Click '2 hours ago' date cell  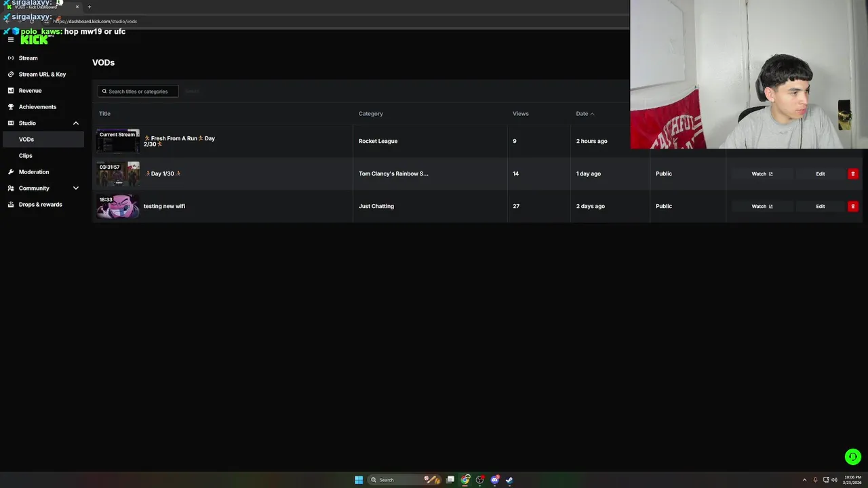pyautogui.click(x=592, y=141)
